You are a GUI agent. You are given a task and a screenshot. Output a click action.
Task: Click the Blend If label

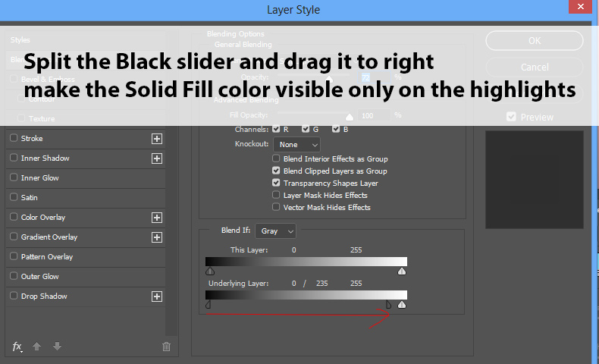coord(236,231)
